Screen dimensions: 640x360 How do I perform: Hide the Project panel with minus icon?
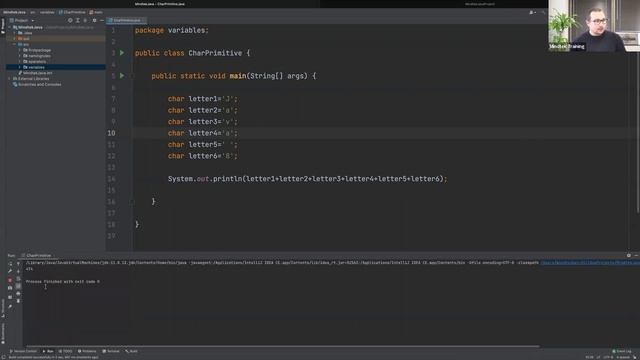click(102, 20)
